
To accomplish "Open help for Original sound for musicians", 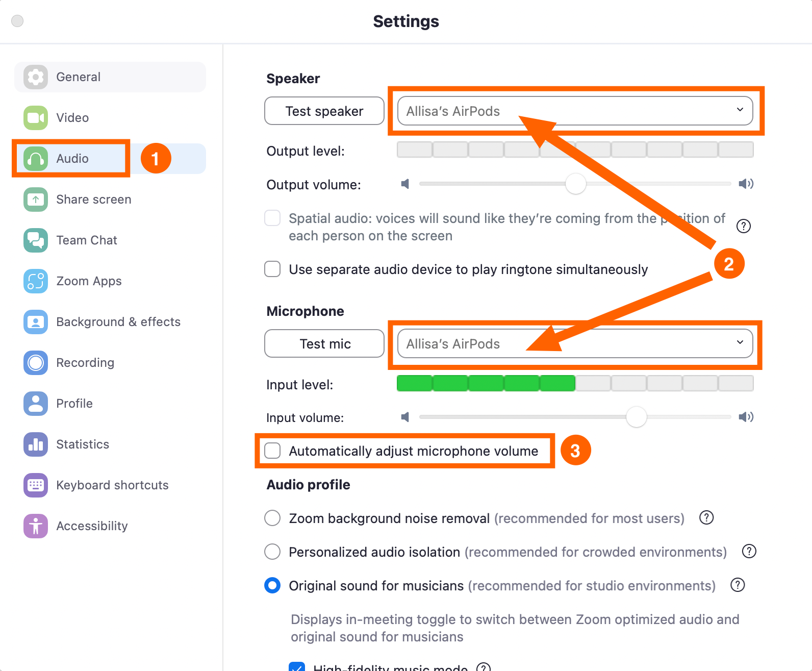I will point(738,585).
